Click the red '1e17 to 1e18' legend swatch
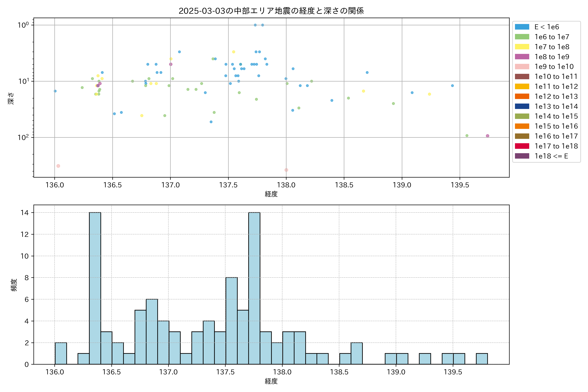The image size is (588, 392). (522, 146)
